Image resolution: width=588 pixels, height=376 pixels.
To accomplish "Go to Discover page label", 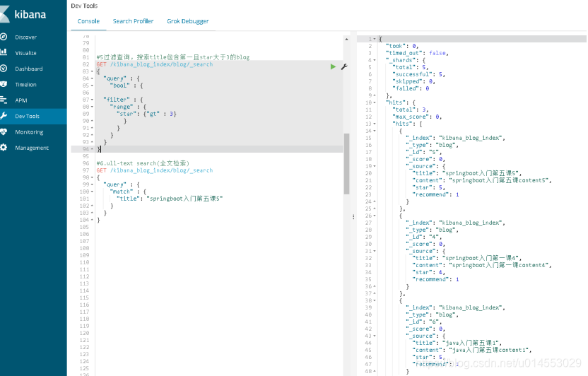I will [26, 37].
